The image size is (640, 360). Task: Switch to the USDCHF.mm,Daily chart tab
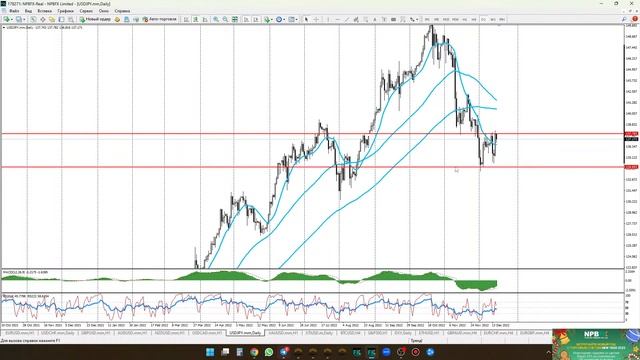coord(57,333)
